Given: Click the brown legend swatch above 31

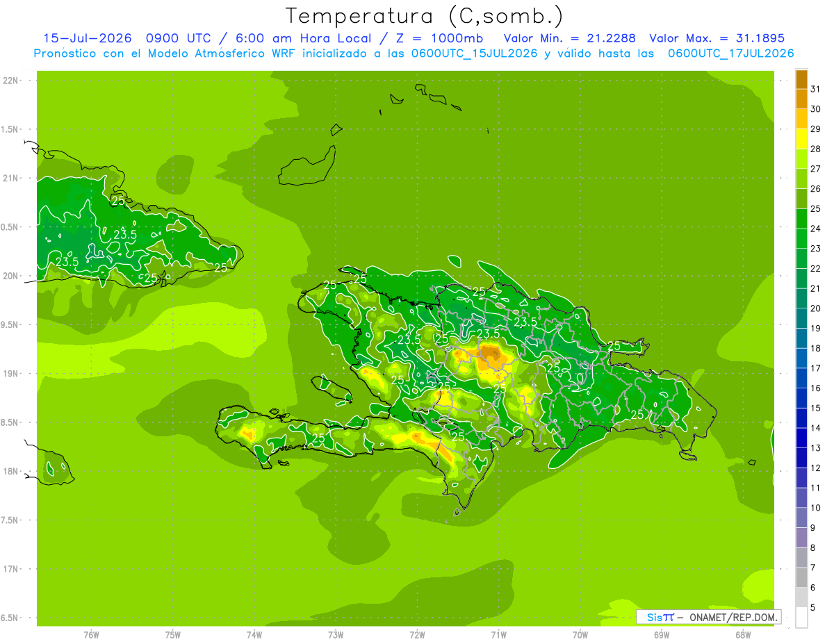Looking at the screenshot, I should tap(801, 79).
